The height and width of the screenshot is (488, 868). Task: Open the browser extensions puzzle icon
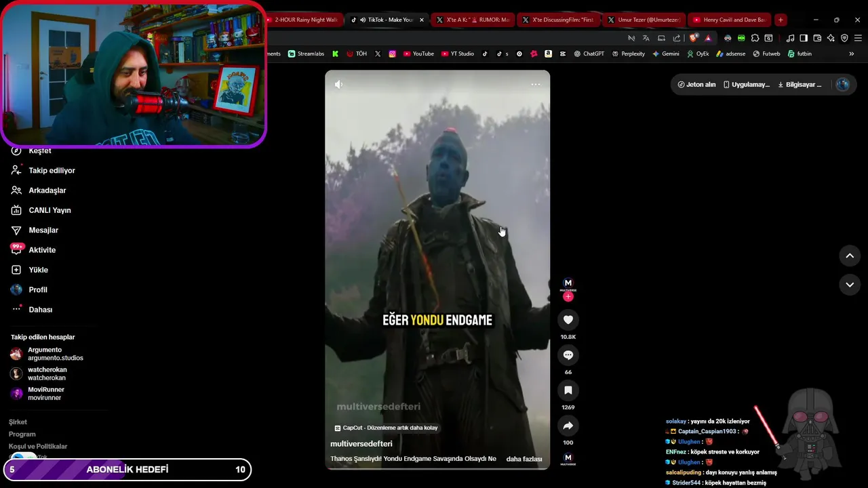[755, 38]
